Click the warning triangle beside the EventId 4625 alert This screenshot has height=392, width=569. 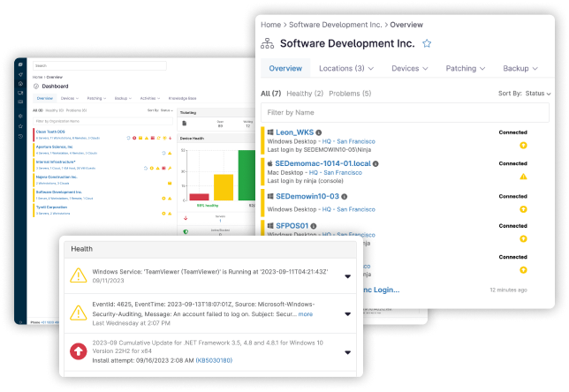click(x=78, y=313)
